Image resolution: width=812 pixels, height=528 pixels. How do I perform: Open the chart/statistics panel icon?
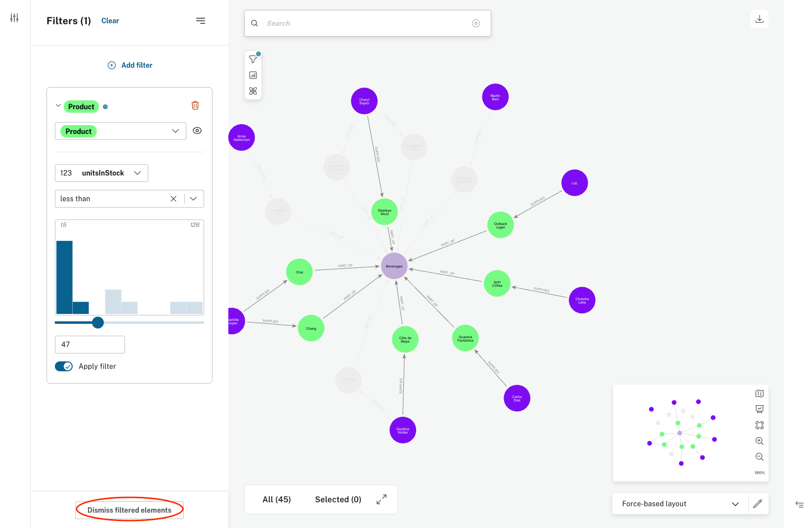coord(253,75)
